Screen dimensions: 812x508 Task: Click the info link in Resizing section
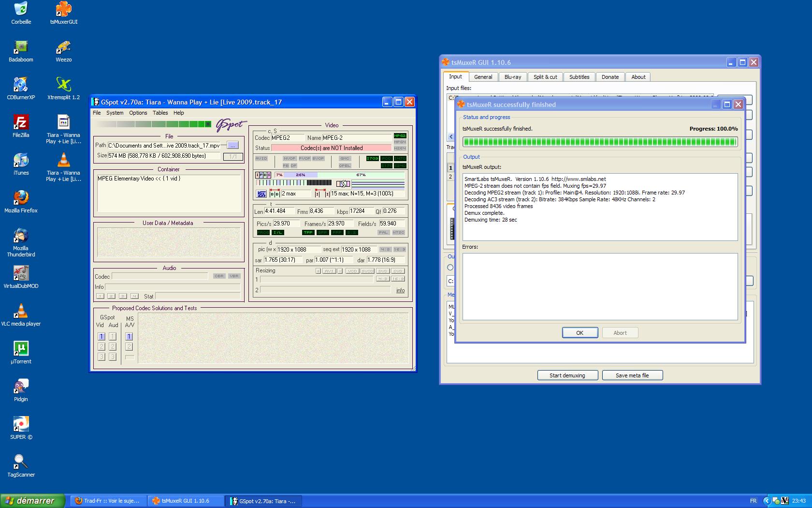(x=400, y=290)
